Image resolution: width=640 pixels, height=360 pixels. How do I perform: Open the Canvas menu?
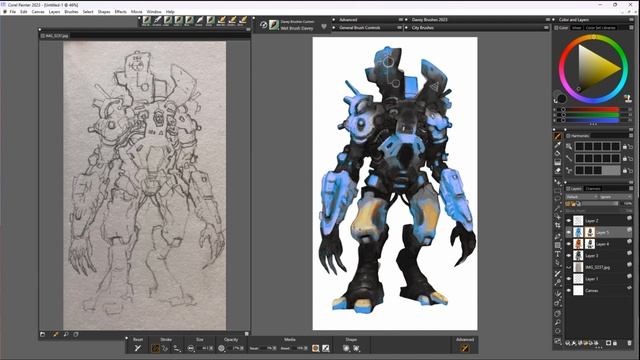click(x=38, y=12)
